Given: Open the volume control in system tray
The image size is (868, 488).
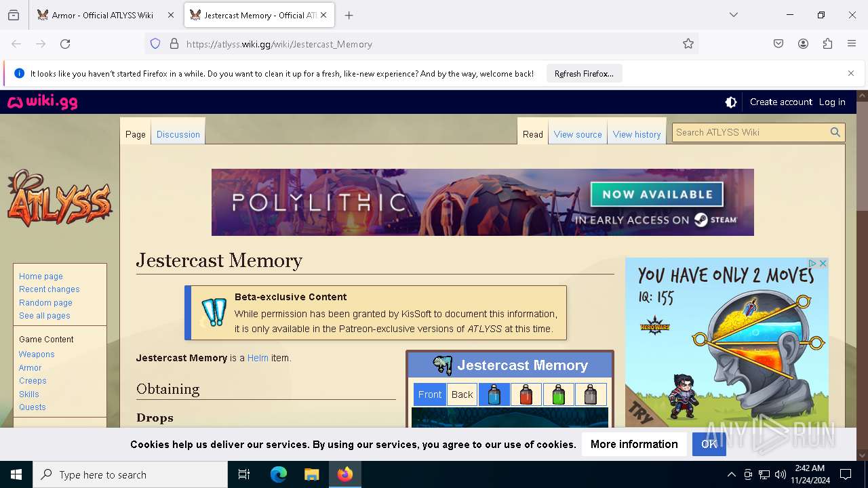Looking at the screenshot, I should click(x=781, y=474).
